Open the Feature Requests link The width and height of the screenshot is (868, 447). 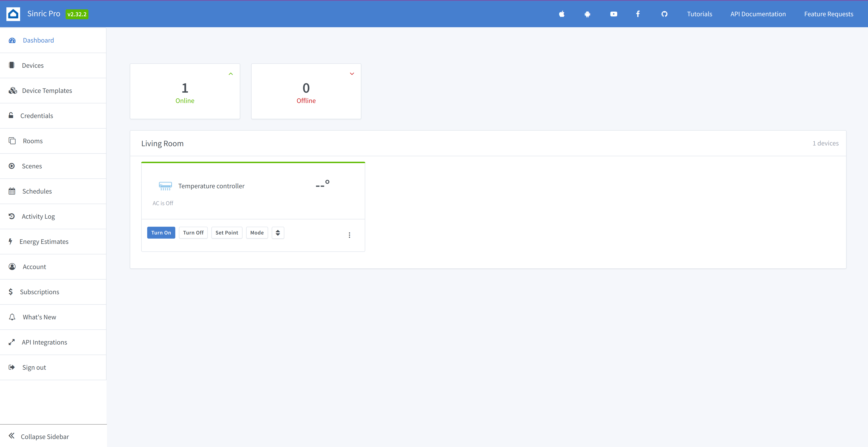[828, 14]
